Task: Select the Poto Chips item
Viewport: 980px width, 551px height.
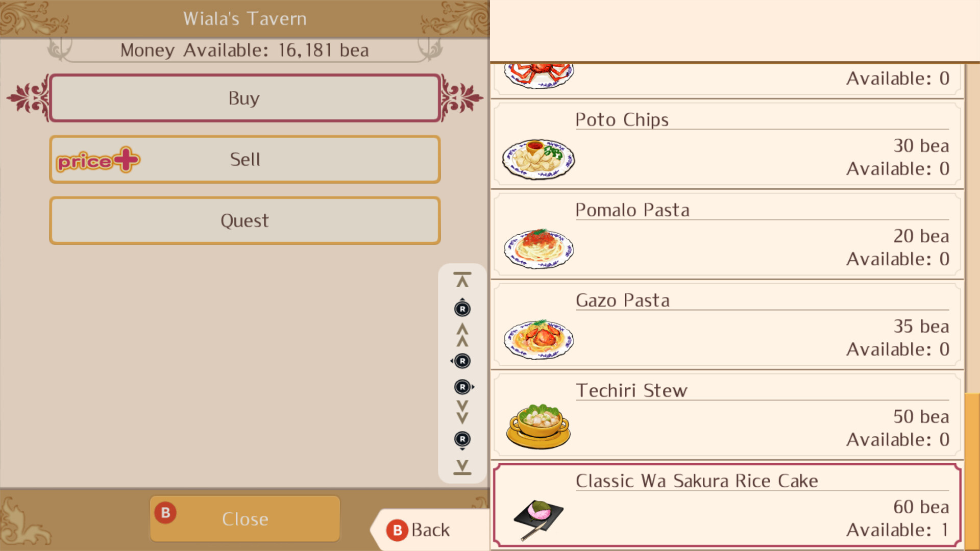Action: tap(727, 145)
